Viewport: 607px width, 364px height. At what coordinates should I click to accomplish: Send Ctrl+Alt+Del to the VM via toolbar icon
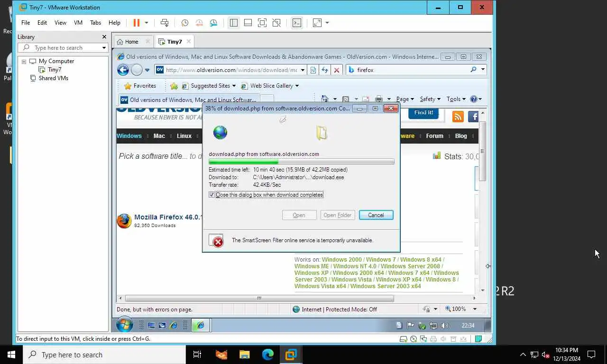click(164, 23)
